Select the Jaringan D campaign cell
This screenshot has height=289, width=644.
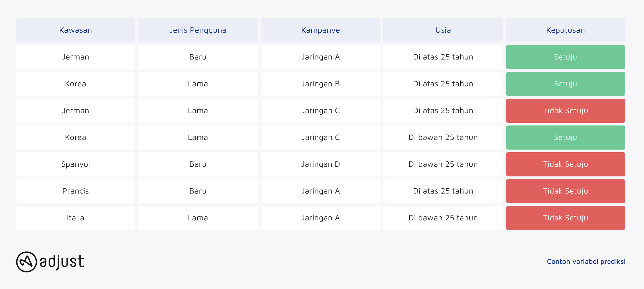pyautogui.click(x=320, y=164)
